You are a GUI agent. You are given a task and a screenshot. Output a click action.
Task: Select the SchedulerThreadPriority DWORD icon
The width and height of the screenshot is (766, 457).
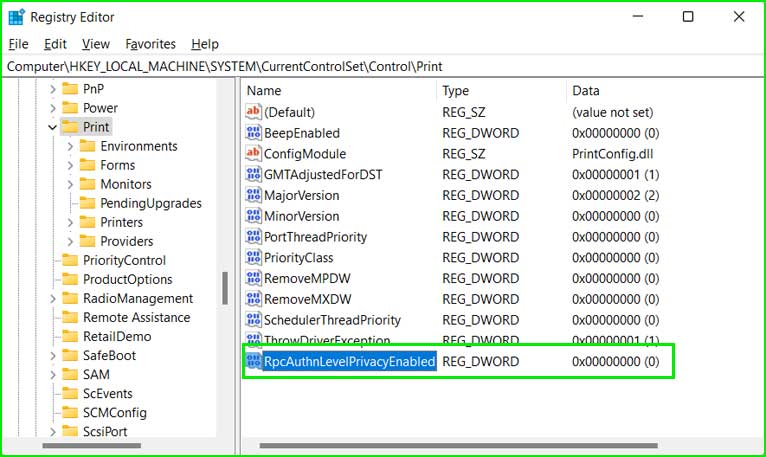coord(253,319)
